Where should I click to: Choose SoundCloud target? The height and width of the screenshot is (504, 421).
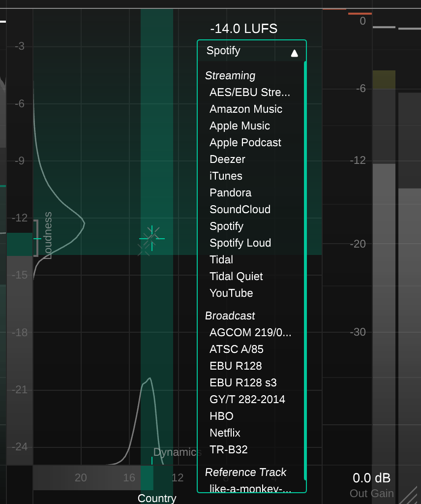[240, 209]
